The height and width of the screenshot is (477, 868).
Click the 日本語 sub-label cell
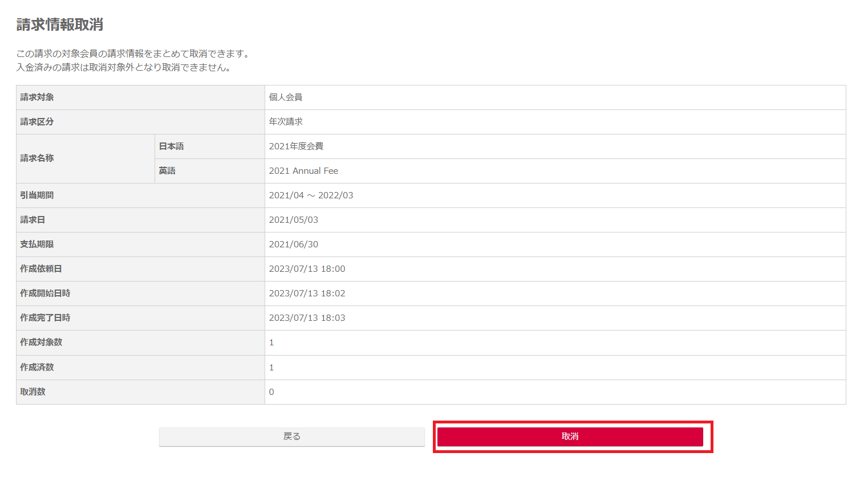[210, 146]
